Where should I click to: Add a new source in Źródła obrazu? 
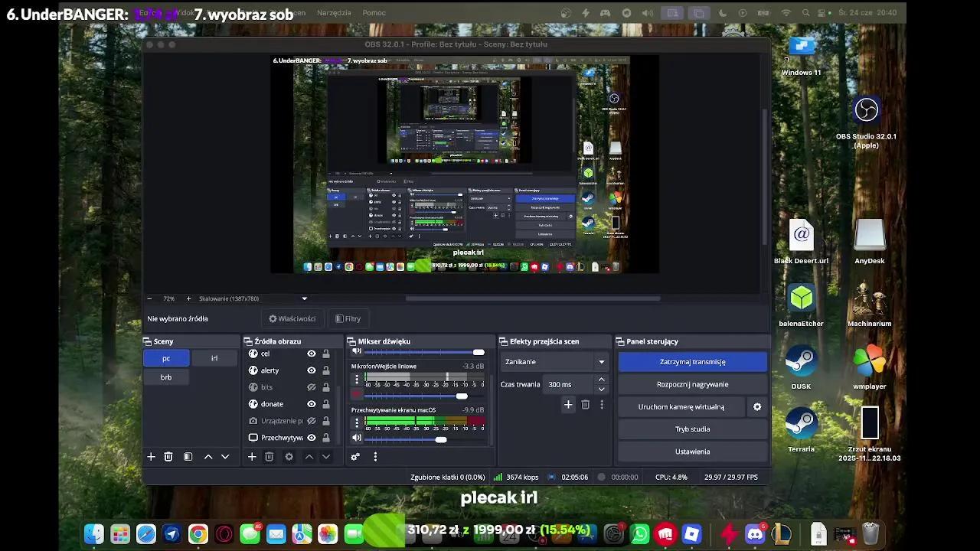252,457
